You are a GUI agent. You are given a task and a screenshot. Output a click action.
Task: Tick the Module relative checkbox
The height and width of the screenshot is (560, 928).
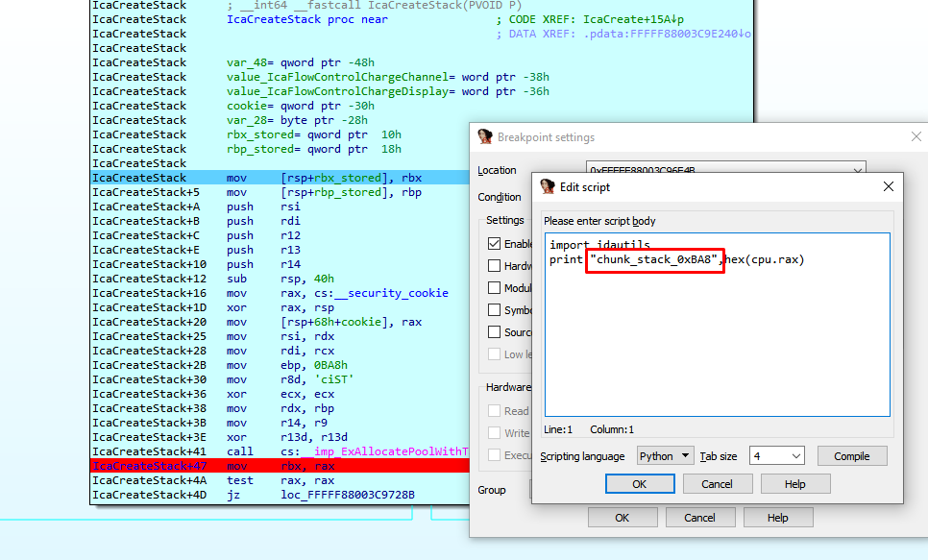tap(495, 288)
